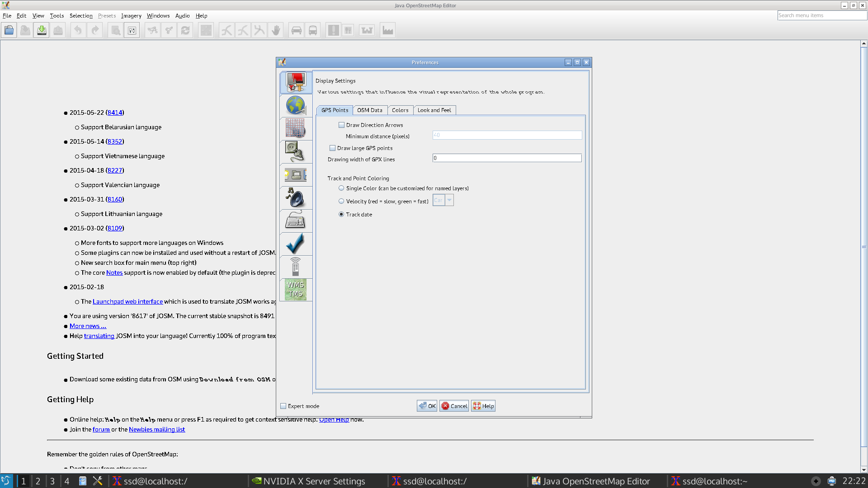The image size is (868, 488).
Task: Click the taskbar clock
Action: click(x=854, y=481)
